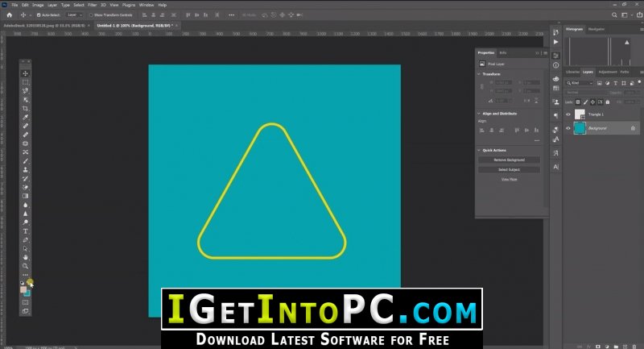This screenshot has width=644, height=349.
Task: Open the options bar three-dot overflow
Action: 232,15
